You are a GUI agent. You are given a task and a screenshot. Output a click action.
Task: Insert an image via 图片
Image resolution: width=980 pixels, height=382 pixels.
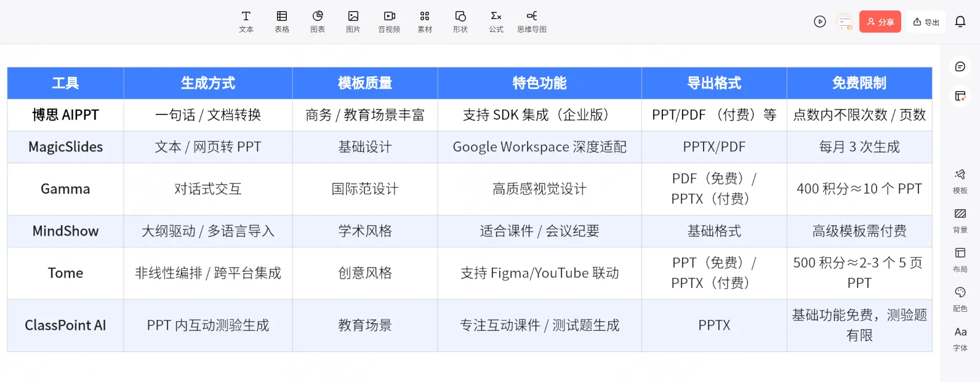[353, 22]
